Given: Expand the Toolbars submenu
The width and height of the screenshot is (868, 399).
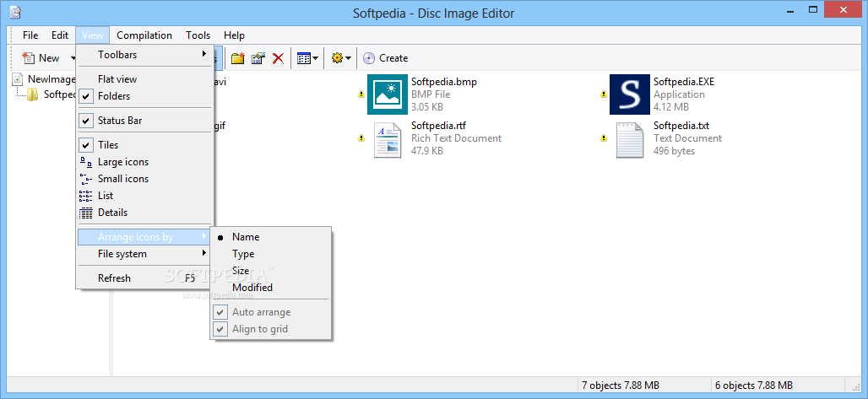Looking at the screenshot, I should pos(145,55).
